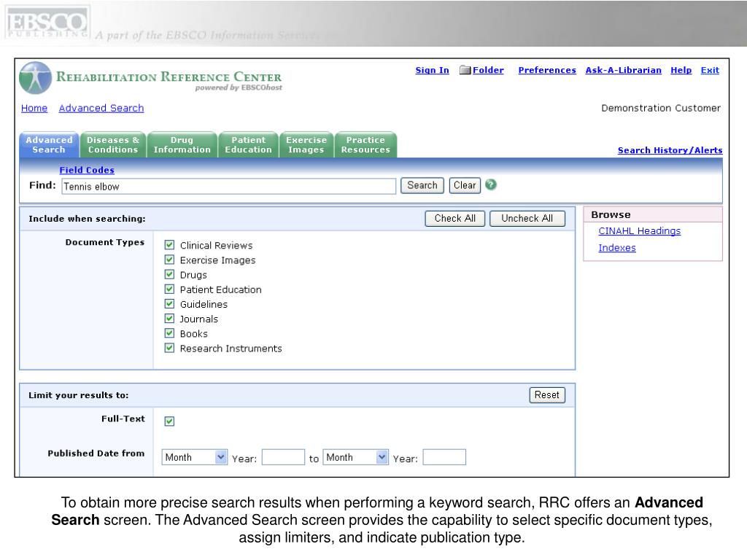Toggle the Patient Education checkbox
Viewport: 747px width, 560px height.
point(169,289)
